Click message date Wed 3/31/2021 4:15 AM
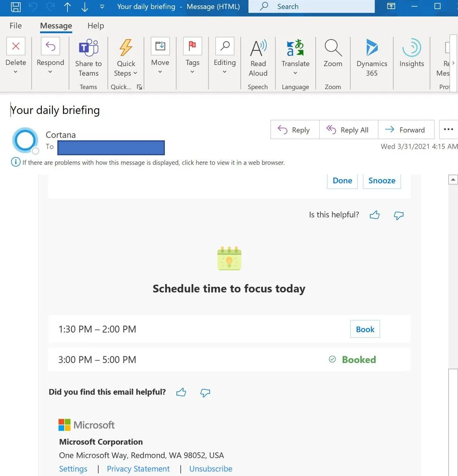Image resolution: width=458 pixels, height=476 pixels. pyautogui.click(x=419, y=146)
